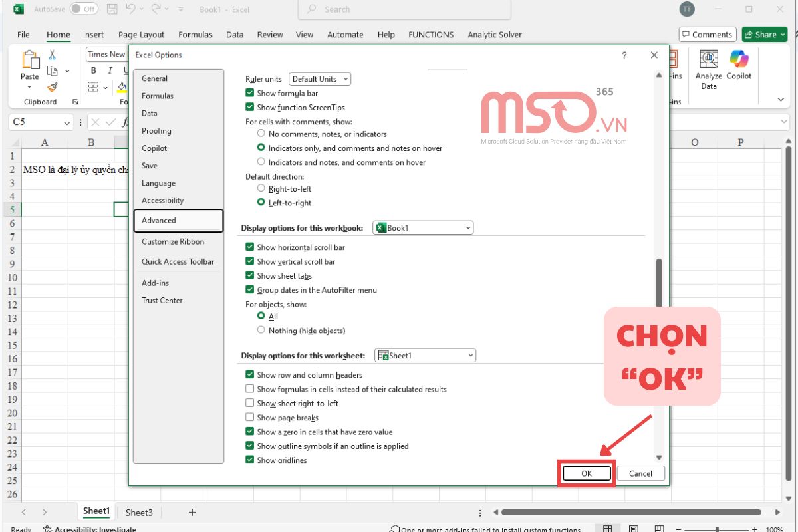Screen dimensions: 798x532
Task: Click the Paste clipboard icon
Action: tap(30, 60)
